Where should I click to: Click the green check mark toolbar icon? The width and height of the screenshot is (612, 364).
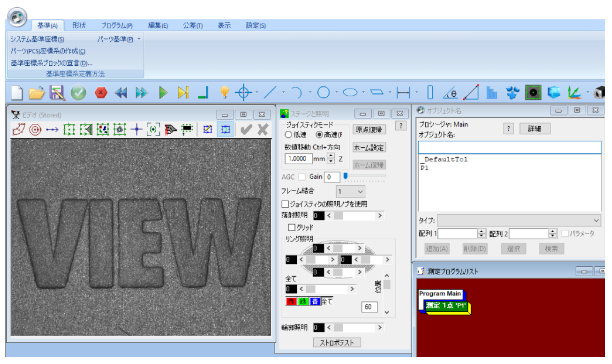tap(78, 93)
